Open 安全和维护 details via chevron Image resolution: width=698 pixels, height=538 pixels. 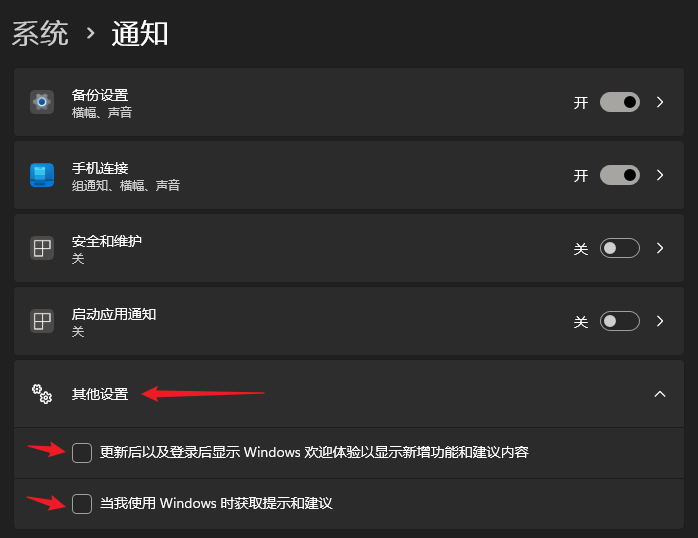click(660, 248)
